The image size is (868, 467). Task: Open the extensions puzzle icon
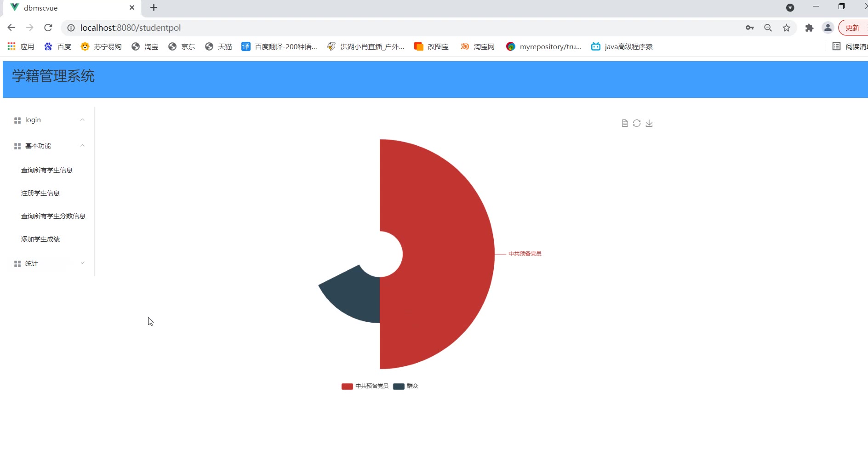click(x=810, y=28)
